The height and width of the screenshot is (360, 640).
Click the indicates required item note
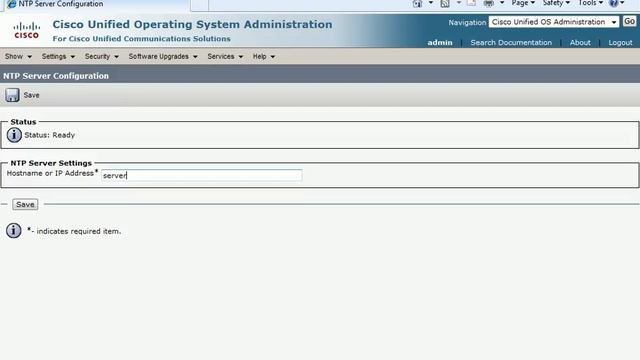(x=75, y=231)
